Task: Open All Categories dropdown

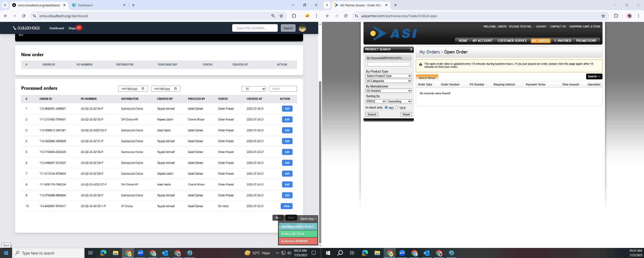Action: (x=388, y=81)
